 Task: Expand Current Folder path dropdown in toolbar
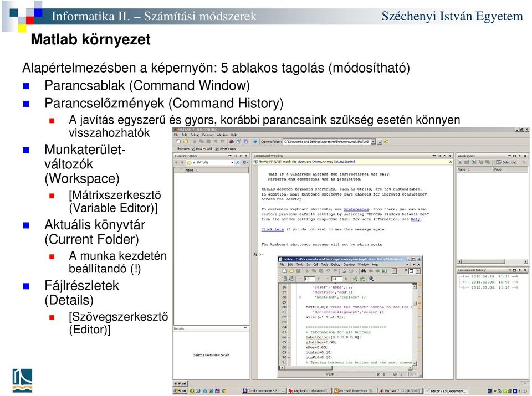(373, 142)
